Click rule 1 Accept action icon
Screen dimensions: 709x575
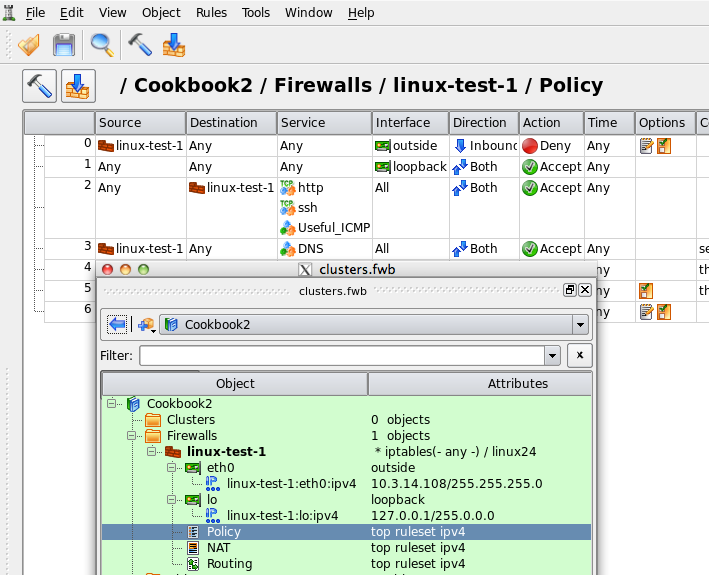529,167
